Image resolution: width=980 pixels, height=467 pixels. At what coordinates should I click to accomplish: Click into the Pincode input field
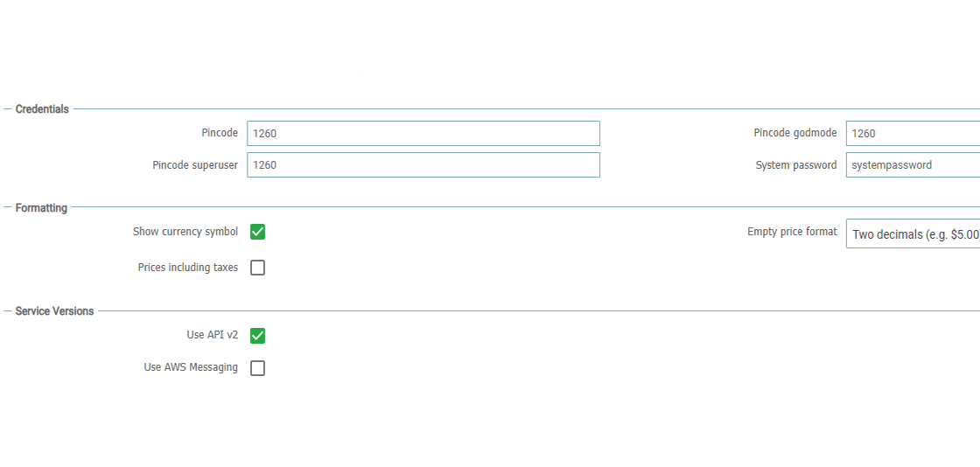423,134
